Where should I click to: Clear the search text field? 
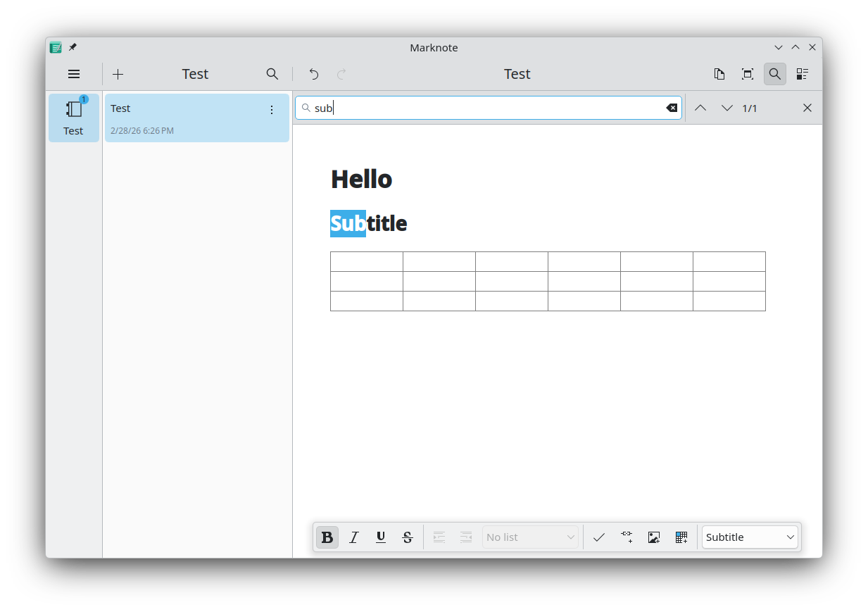point(672,108)
